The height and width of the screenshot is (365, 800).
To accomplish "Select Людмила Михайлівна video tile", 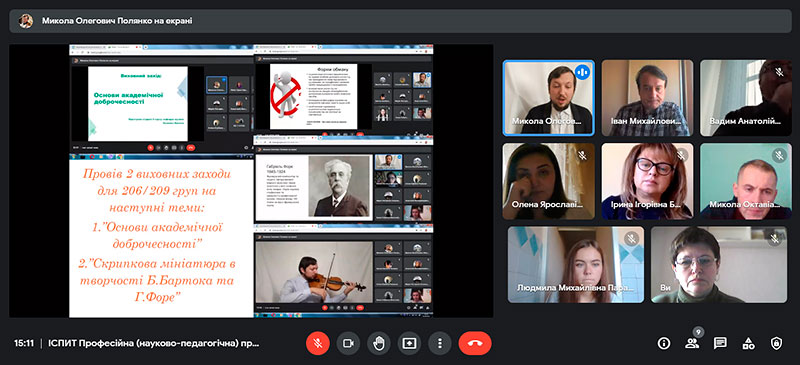I will [576, 265].
